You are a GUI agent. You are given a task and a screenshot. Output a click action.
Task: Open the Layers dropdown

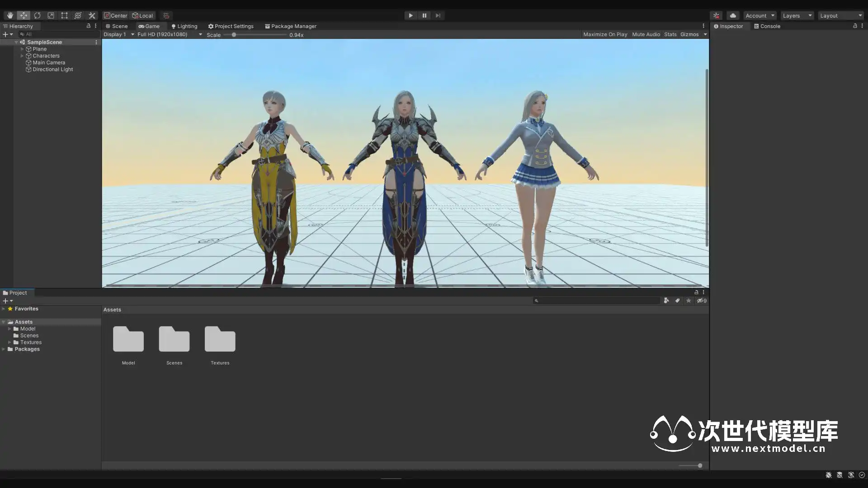tap(797, 15)
